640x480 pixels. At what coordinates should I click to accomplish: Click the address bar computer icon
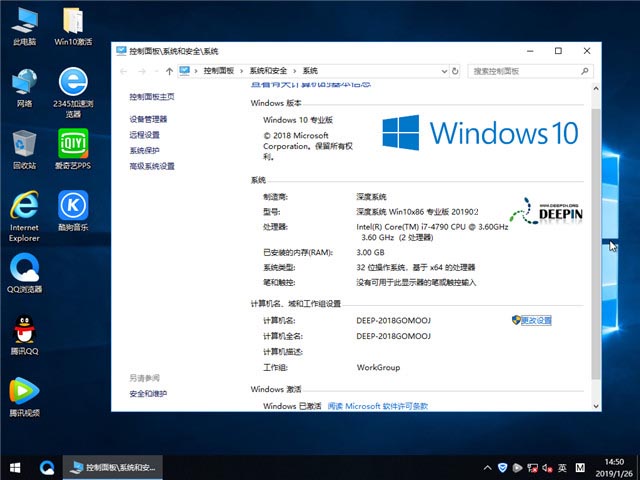tap(184, 71)
